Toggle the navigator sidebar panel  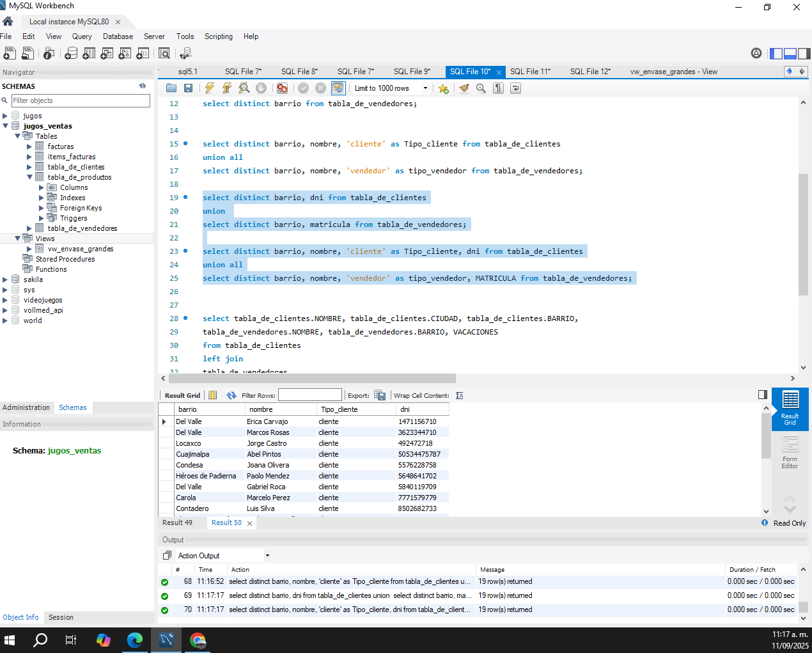(776, 54)
